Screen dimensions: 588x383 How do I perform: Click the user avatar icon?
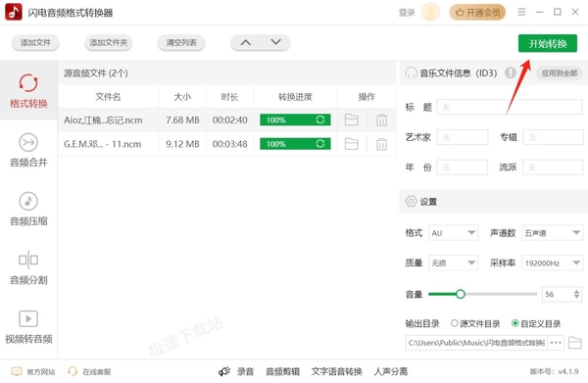[x=430, y=12]
